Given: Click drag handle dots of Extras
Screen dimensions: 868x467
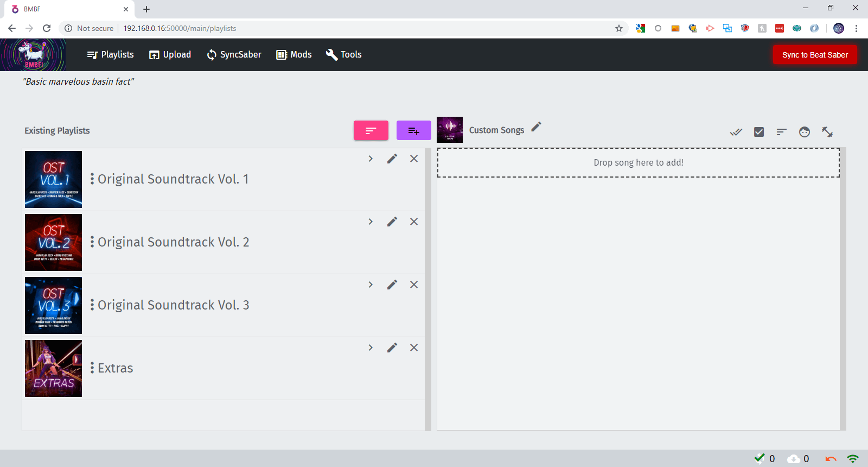Looking at the screenshot, I should (x=92, y=368).
